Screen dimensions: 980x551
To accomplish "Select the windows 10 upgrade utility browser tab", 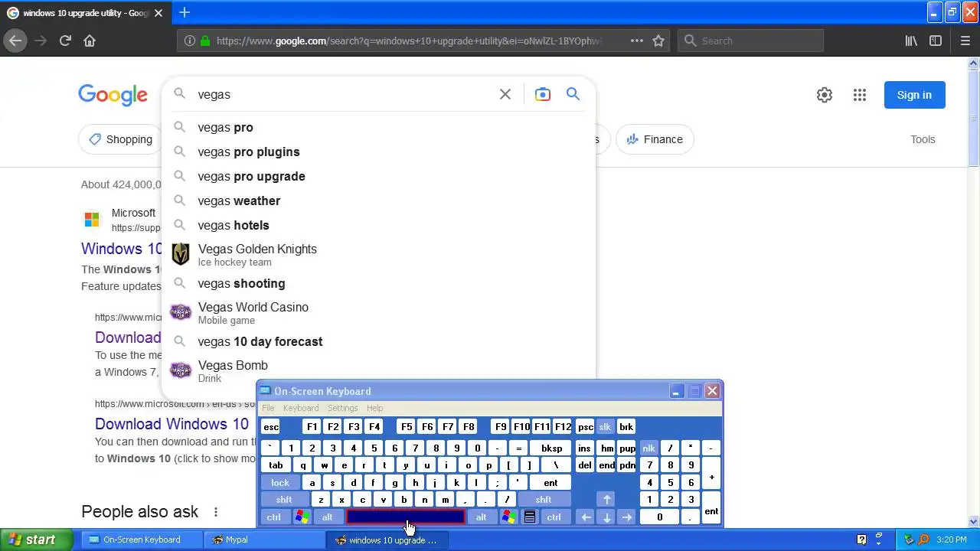I will click(x=86, y=13).
